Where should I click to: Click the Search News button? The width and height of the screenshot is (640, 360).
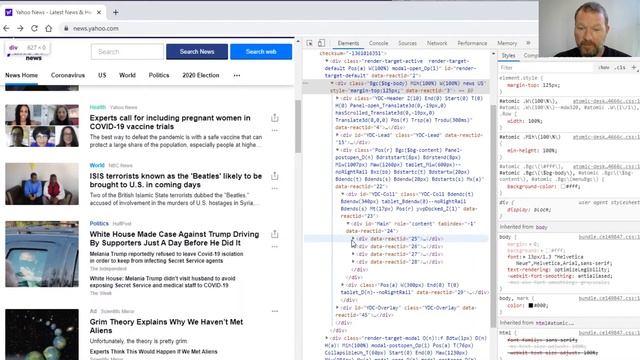click(x=197, y=52)
